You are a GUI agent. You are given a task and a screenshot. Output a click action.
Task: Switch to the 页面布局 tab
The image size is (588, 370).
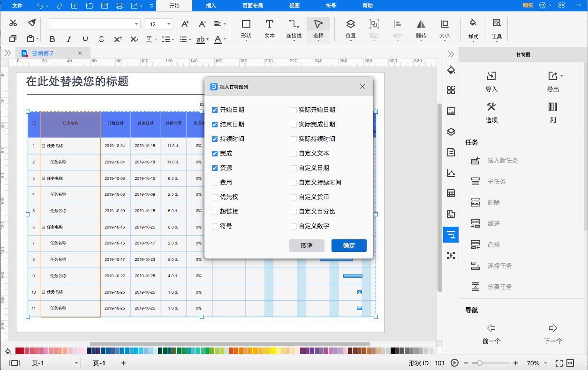click(x=252, y=6)
